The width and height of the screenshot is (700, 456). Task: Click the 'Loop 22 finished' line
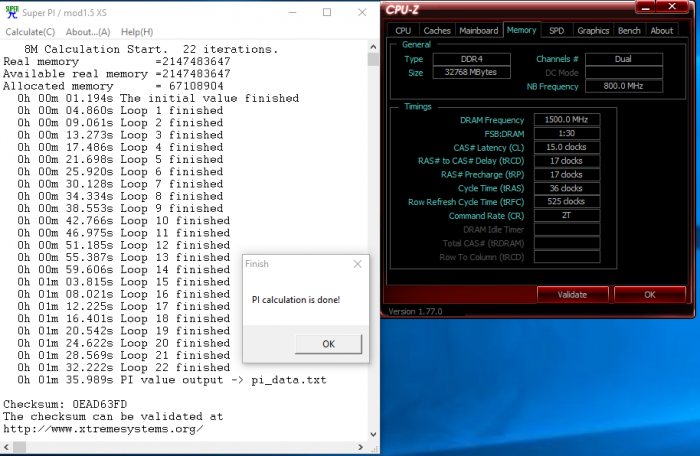click(x=124, y=368)
